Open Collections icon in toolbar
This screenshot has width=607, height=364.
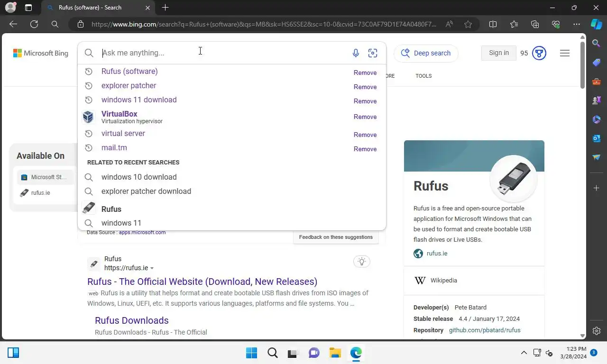pos(535,24)
